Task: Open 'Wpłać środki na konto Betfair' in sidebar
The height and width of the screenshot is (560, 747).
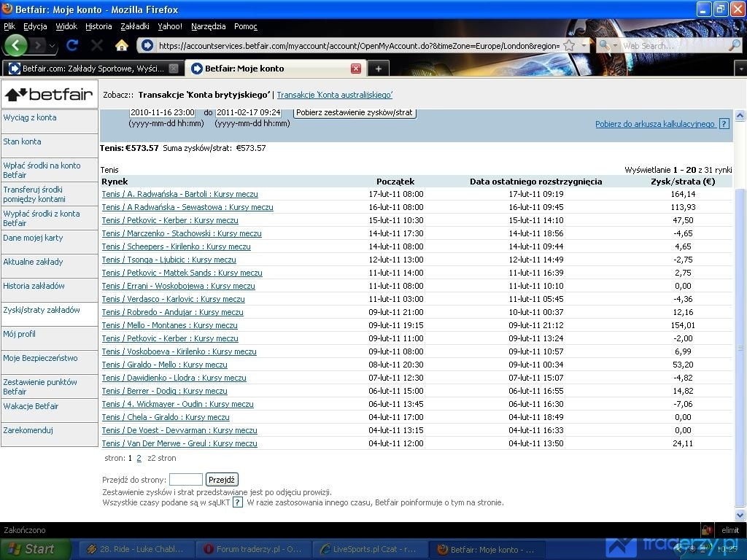Action: 42,170
